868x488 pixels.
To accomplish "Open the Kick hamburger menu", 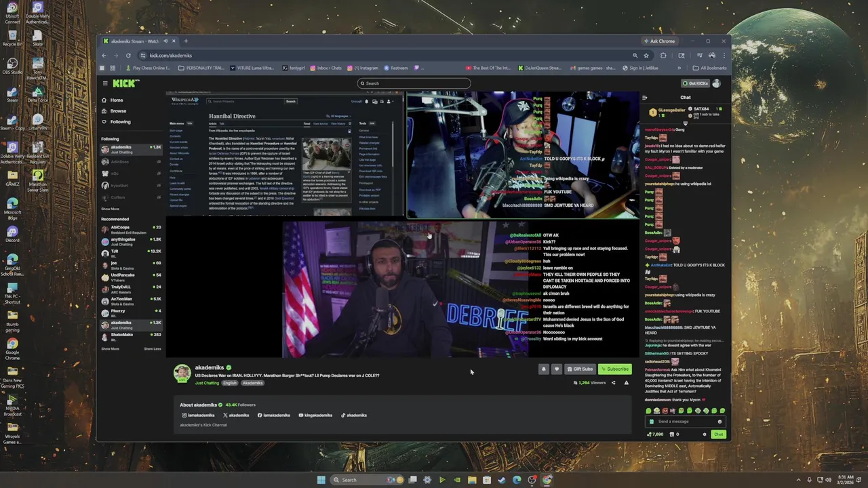I will coord(105,83).
